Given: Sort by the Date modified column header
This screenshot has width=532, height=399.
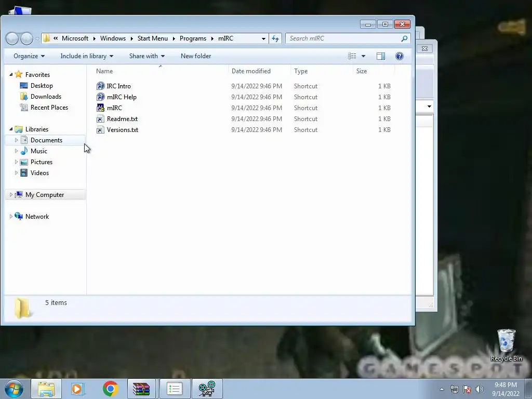Looking at the screenshot, I should pos(259,71).
